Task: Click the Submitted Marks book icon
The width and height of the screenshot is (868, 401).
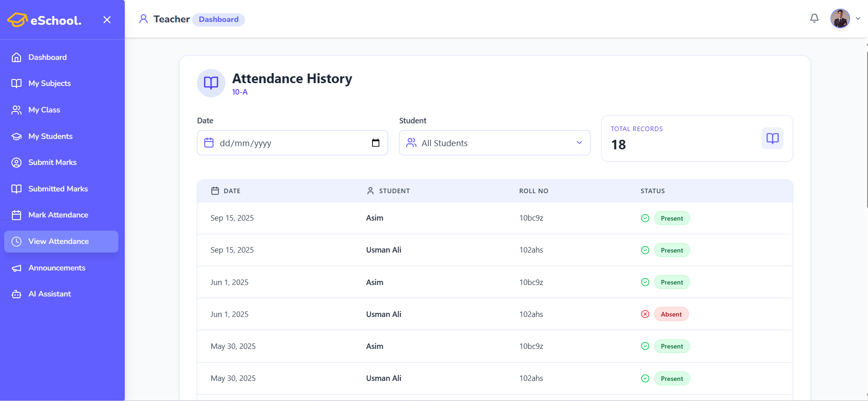Action: coord(16,189)
